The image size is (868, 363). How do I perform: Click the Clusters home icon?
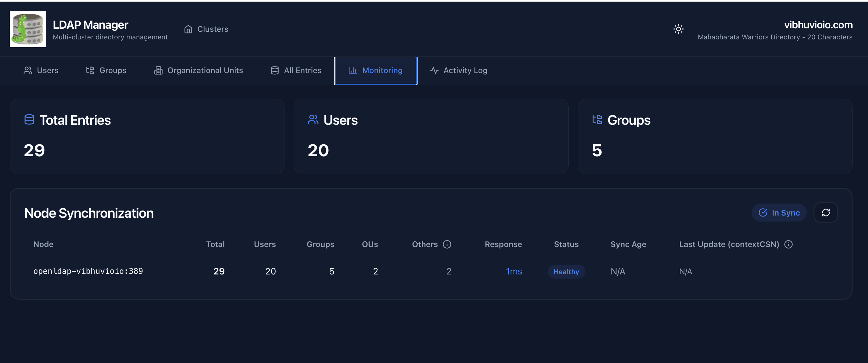click(188, 29)
